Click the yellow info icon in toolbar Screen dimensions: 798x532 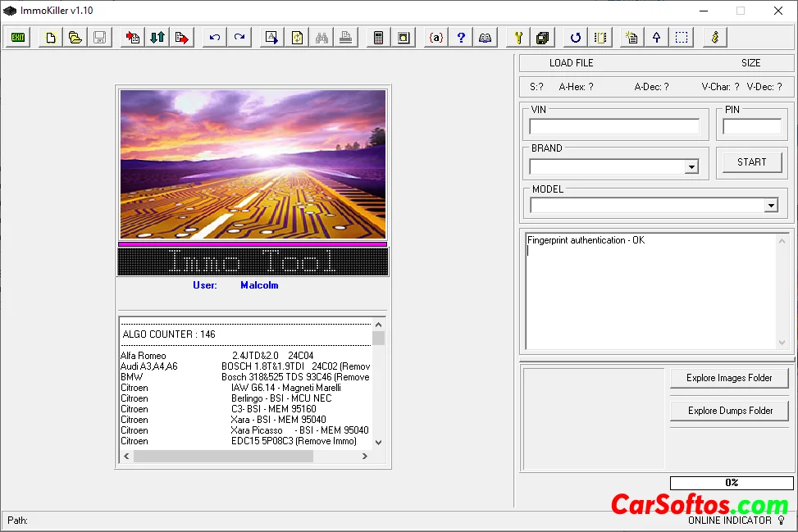(715, 38)
